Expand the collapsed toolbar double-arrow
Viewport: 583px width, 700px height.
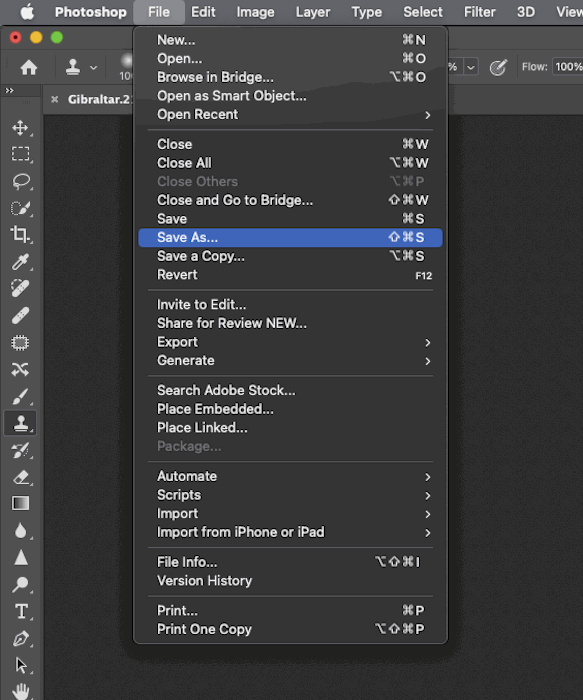click(10, 91)
